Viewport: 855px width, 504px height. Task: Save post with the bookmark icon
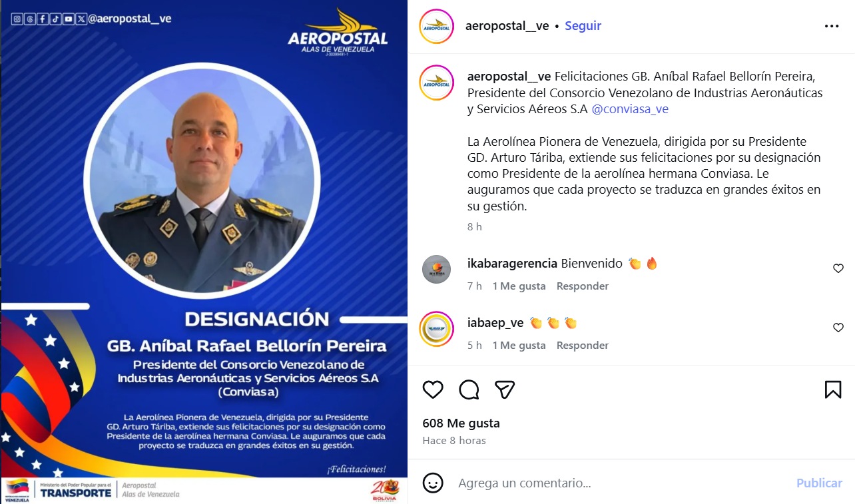coord(833,389)
